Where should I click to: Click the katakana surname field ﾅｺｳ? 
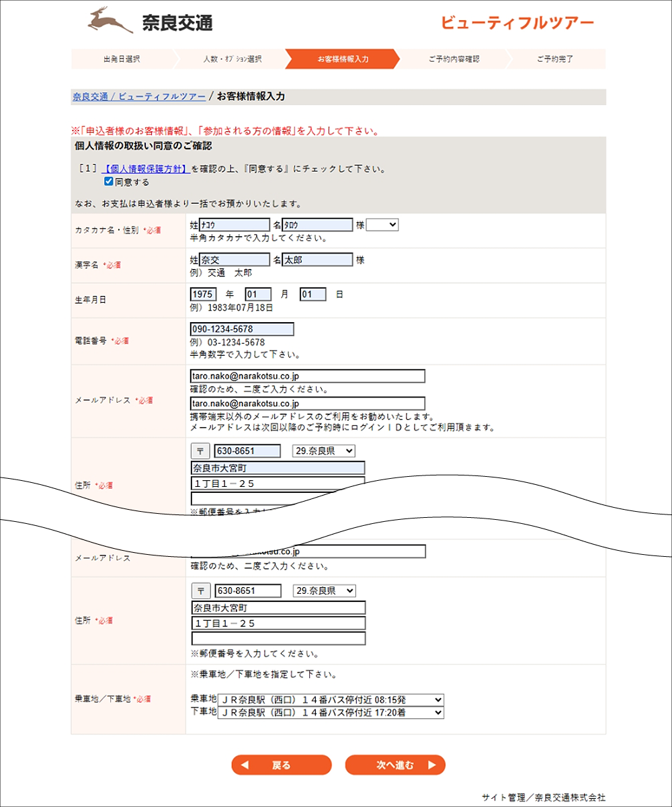234,225
